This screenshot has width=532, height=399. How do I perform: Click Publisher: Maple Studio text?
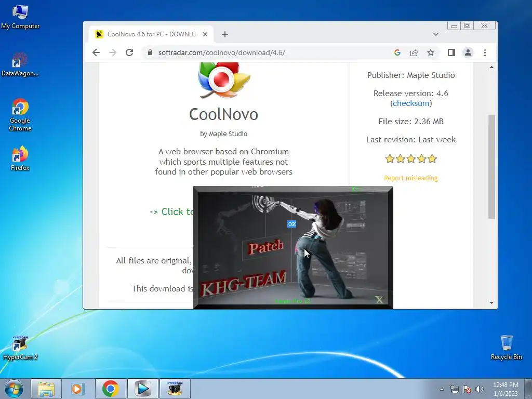click(411, 75)
